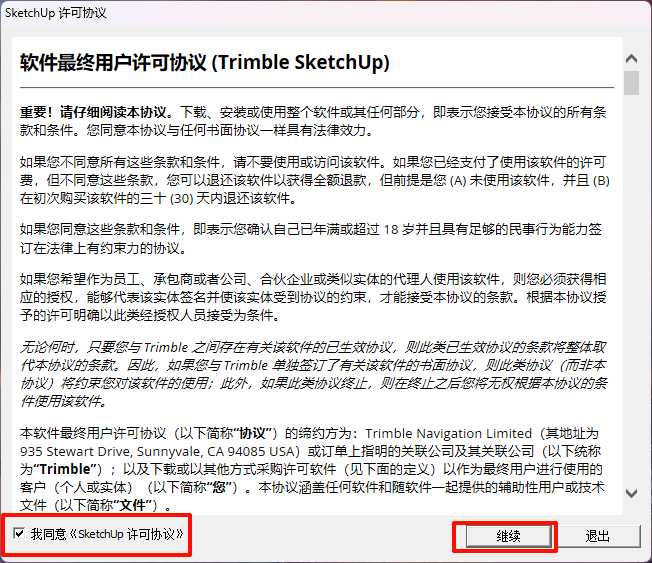The width and height of the screenshot is (652, 563).
Task: Click the 退出 button
Action: pos(598,536)
